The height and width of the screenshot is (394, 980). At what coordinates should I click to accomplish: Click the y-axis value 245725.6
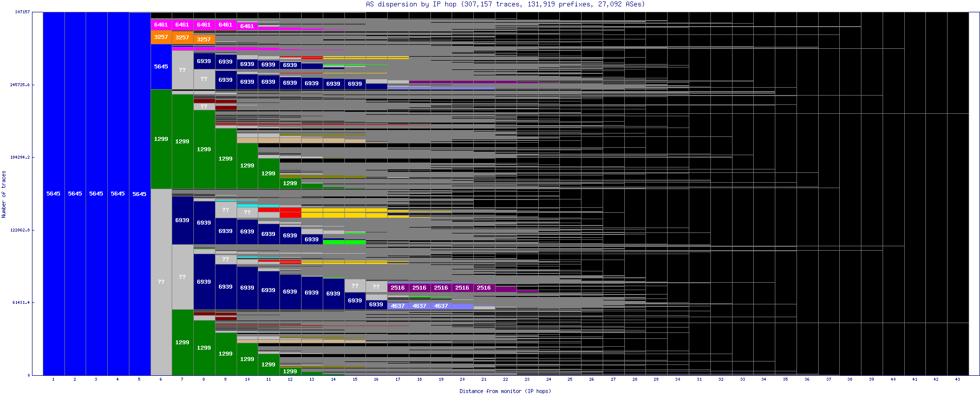click(20, 85)
